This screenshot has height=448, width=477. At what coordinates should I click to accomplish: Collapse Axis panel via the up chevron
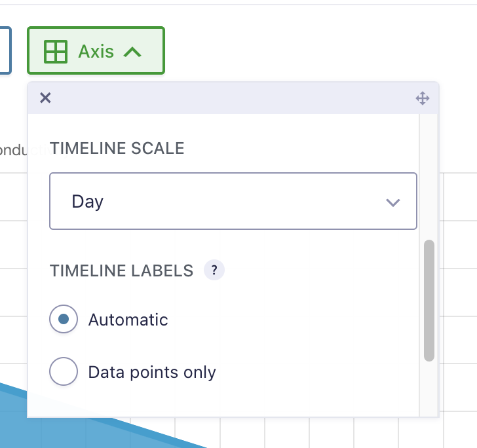pos(132,52)
